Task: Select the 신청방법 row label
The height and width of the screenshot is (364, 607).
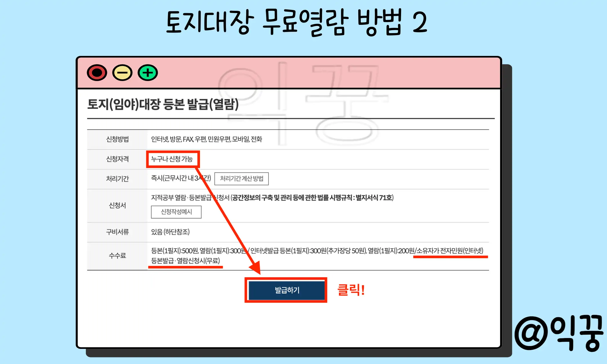Action: [x=117, y=139]
